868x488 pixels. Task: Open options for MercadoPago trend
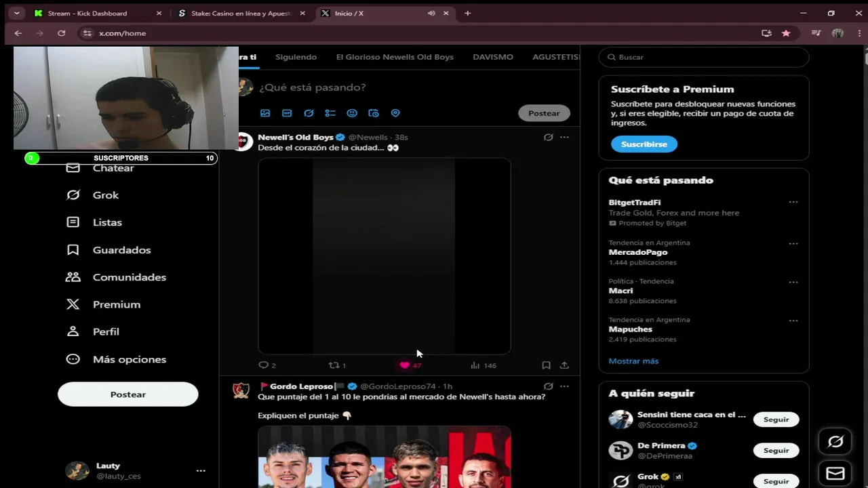point(793,243)
